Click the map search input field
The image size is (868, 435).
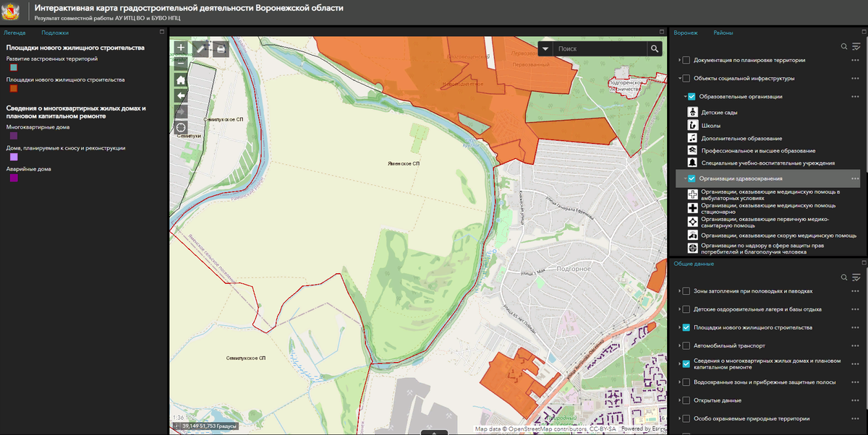point(600,48)
